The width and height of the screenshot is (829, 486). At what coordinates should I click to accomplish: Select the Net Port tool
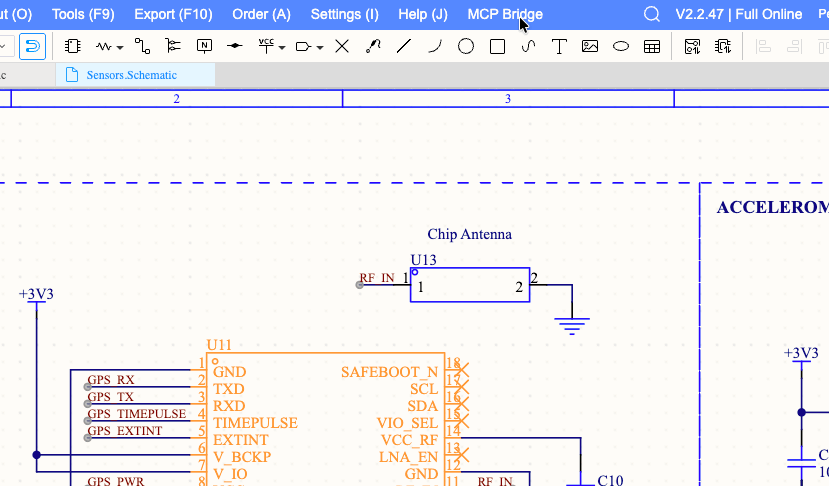[x=303, y=47]
